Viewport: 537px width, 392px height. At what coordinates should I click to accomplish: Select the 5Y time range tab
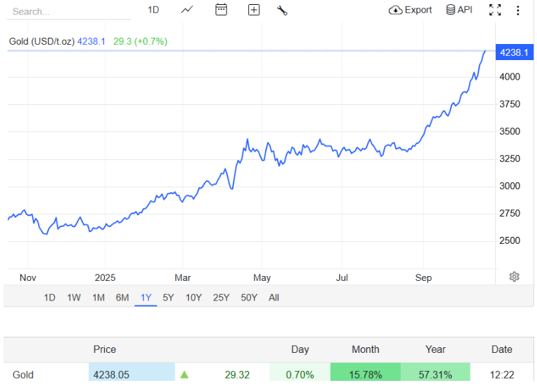[x=168, y=298]
